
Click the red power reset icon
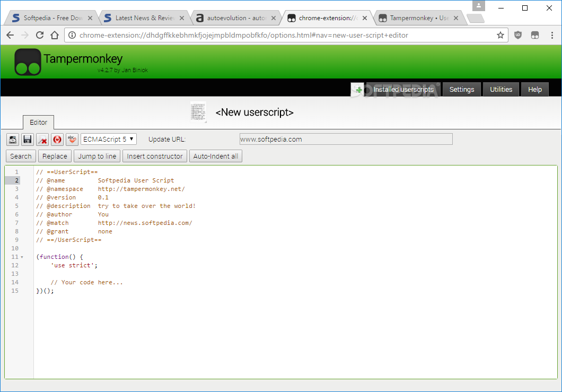pos(57,140)
